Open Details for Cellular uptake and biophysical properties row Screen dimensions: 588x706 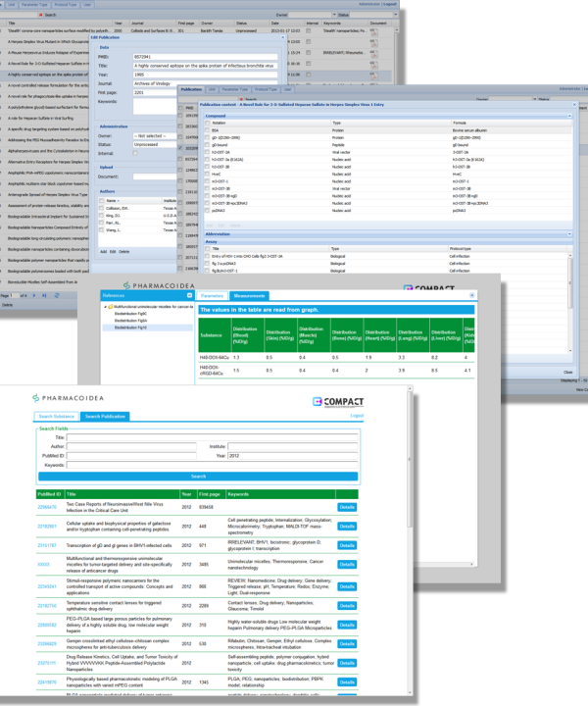[x=347, y=527]
